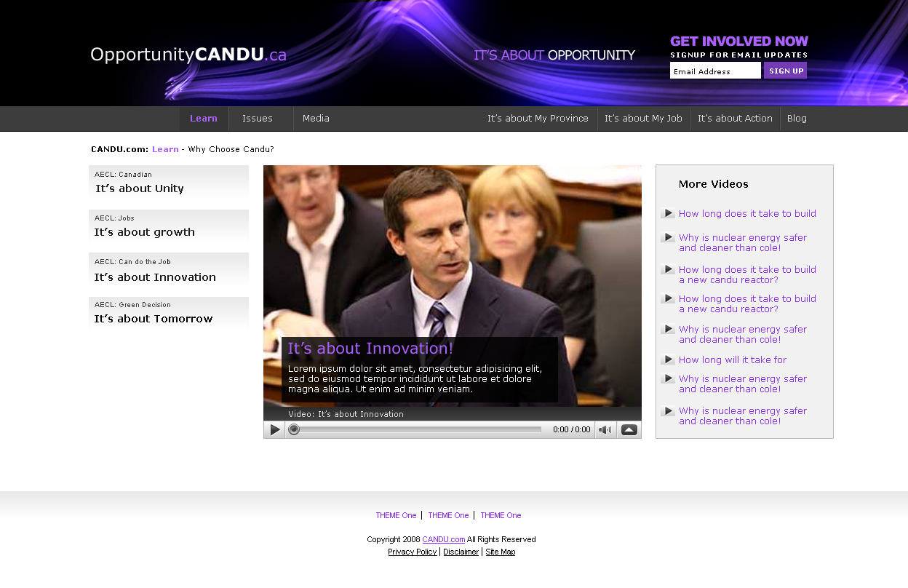This screenshot has height=588, width=908.
Task: Click the 'IT'S ABOUT OPPORTUNITY' tagline
Action: 554,55
